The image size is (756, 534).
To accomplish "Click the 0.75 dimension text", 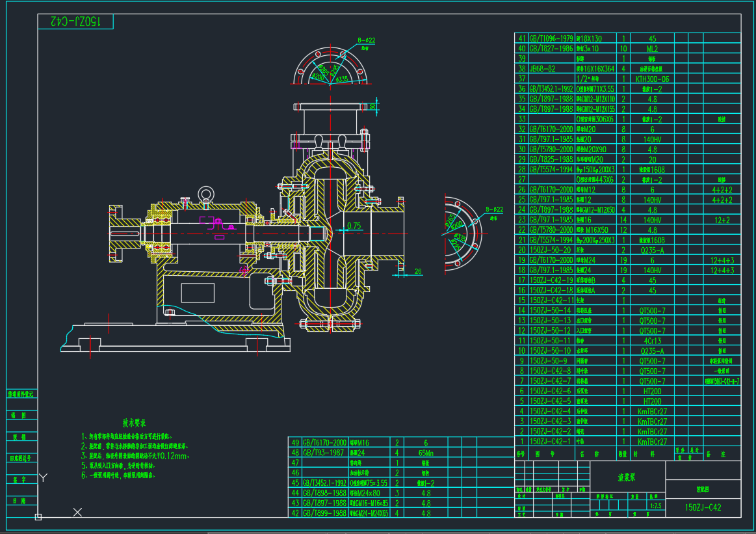I will click(354, 226).
